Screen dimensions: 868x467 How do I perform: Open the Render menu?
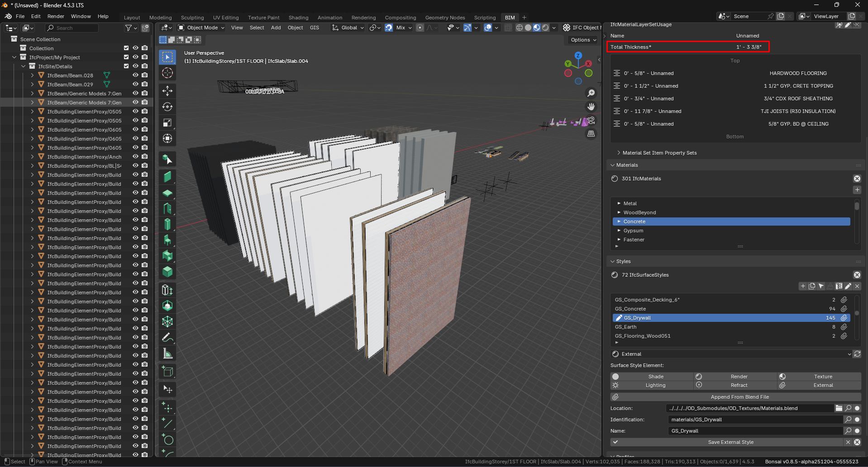[x=56, y=16]
